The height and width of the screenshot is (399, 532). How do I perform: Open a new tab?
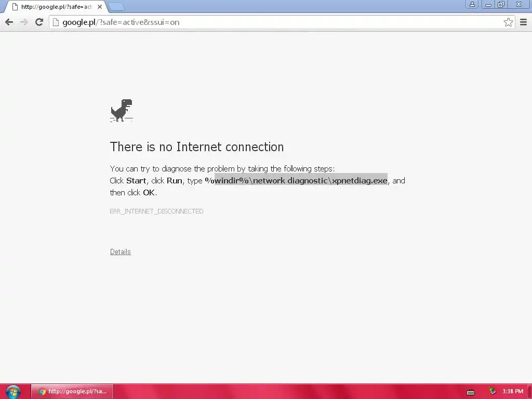(116, 6)
